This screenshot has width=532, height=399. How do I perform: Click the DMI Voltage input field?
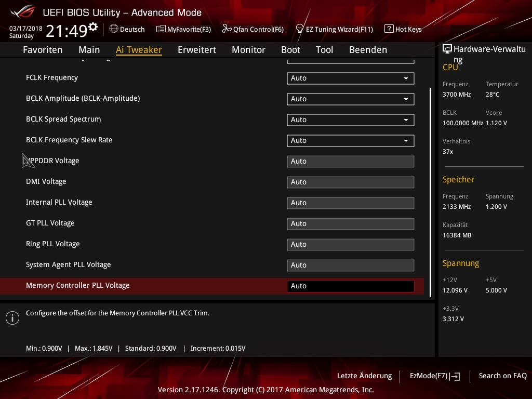point(351,182)
